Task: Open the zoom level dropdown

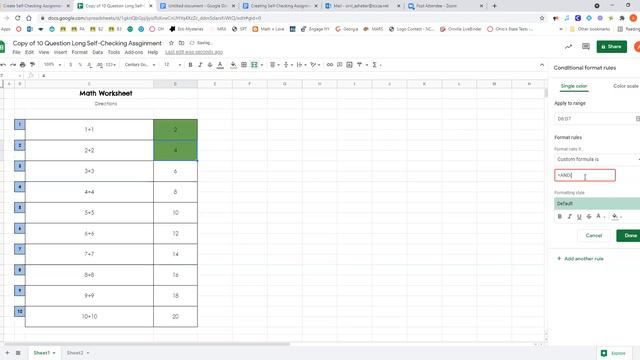Action: [52, 65]
